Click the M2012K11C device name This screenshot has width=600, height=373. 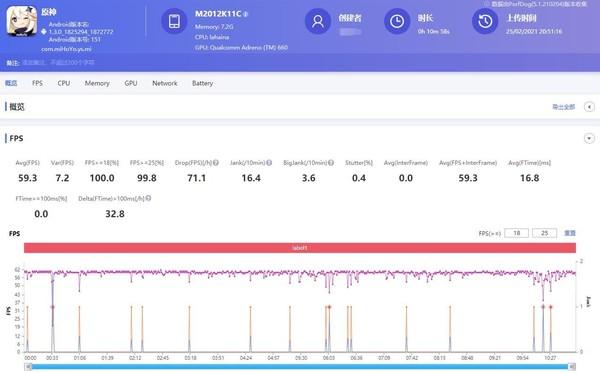(x=218, y=14)
